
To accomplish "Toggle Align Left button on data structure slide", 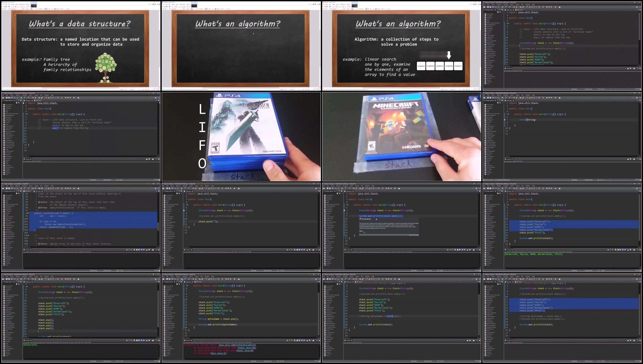I will coord(45,9).
